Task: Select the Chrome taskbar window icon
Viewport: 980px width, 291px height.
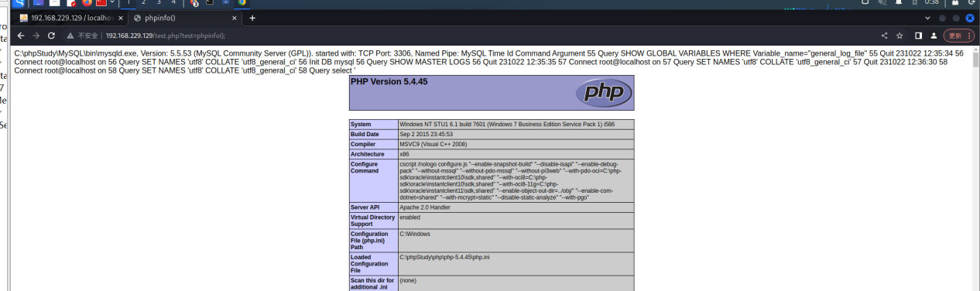Action: pyautogui.click(x=242, y=2)
